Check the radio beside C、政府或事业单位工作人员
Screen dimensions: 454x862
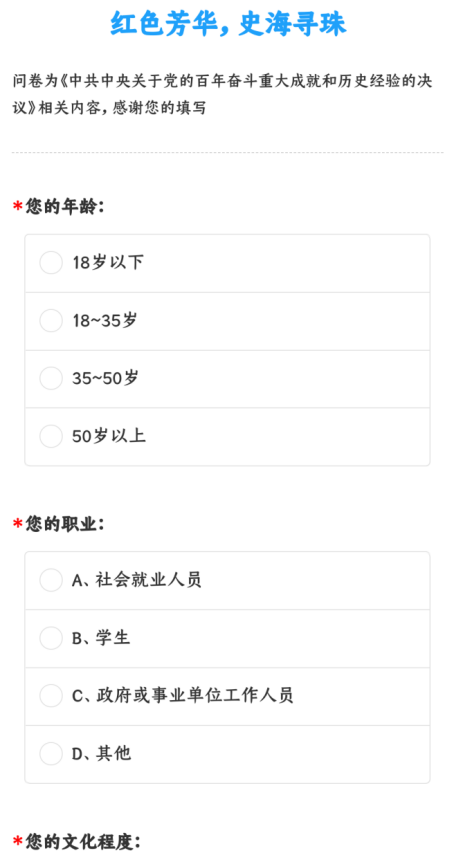(51, 695)
